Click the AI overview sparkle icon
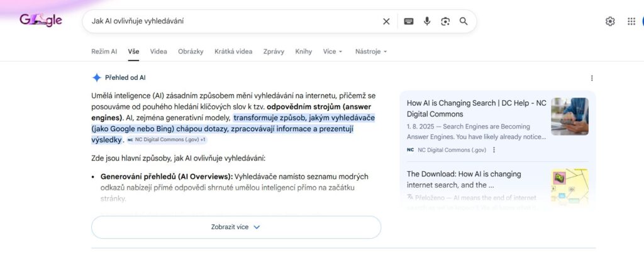The image size is (644, 267). point(96,77)
